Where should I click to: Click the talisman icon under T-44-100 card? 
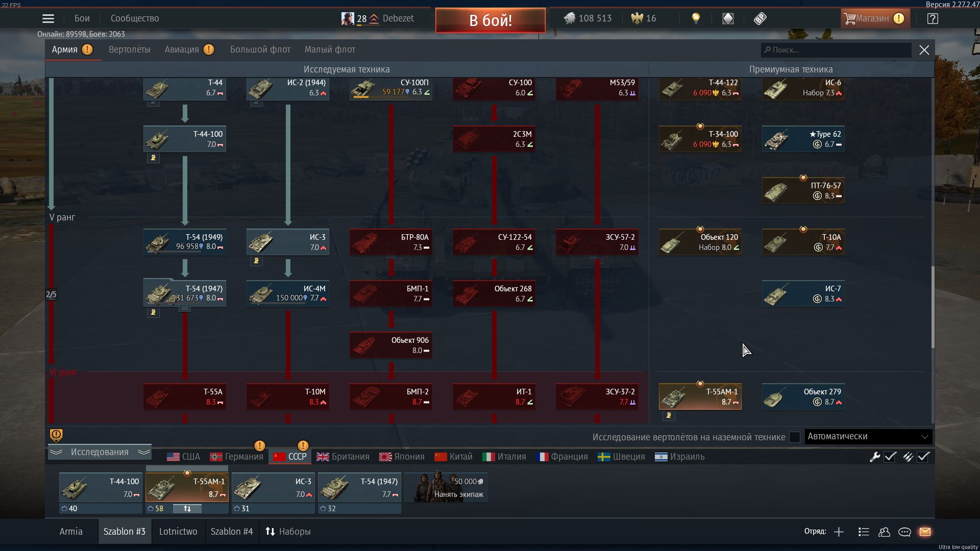click(x=153, y=158)
